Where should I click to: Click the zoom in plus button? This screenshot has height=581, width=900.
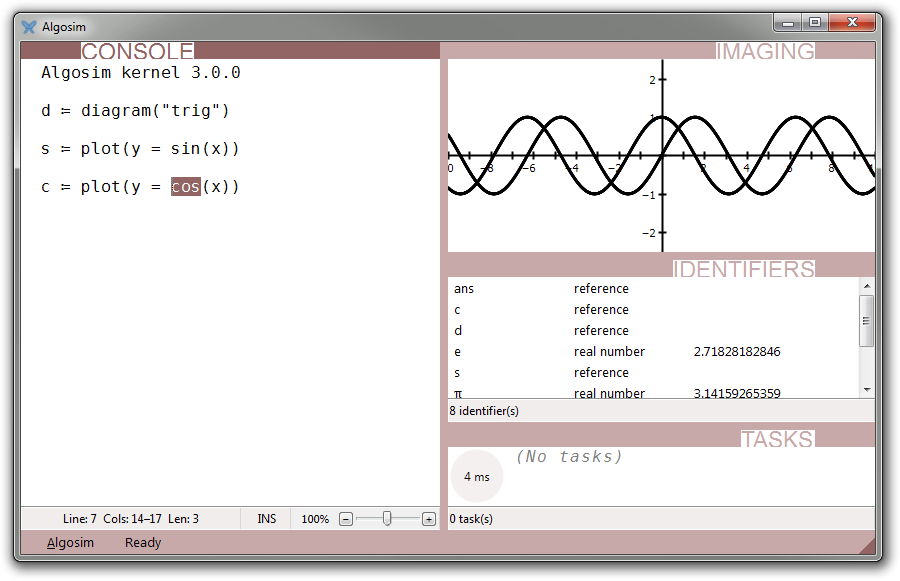pos(428,519)
